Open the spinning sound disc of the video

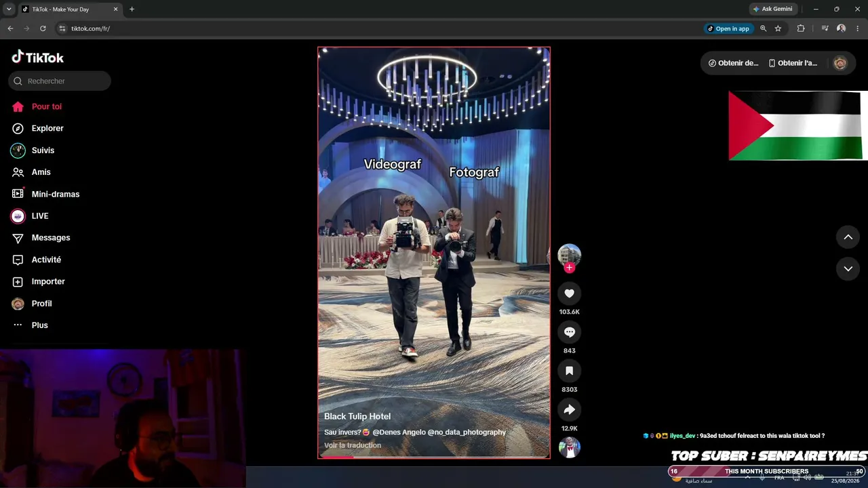click(569, 448)
